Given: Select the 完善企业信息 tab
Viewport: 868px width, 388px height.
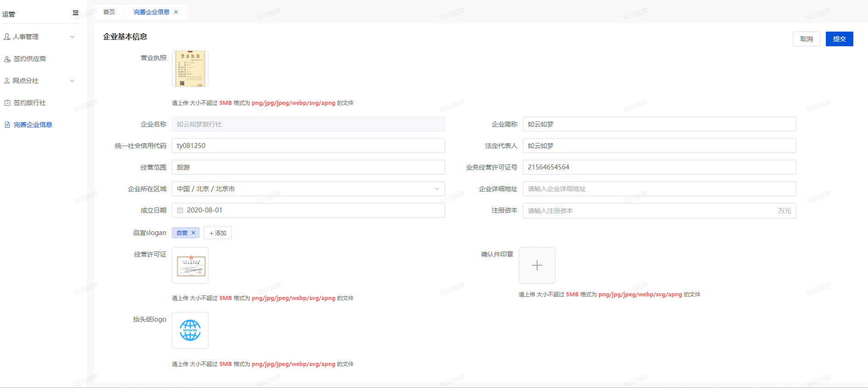Looking at the screenshot, I should pyautogui.click(x=151, y=12).
